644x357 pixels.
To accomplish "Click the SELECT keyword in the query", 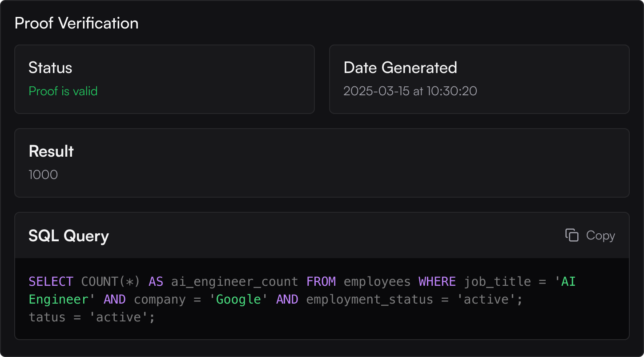I will [51, 282].
